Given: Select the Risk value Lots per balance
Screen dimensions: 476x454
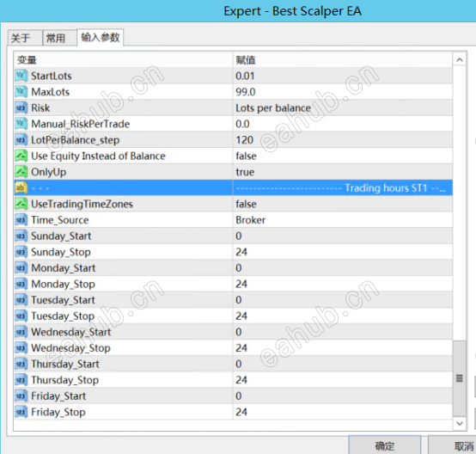Looking at the screenshot, I should [273, 107].
